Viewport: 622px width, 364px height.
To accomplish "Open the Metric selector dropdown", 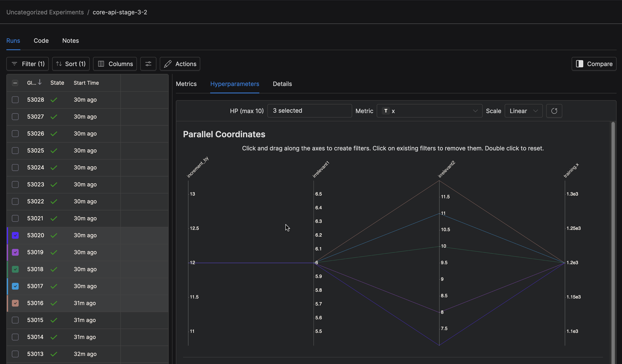I will pos(429,111).
